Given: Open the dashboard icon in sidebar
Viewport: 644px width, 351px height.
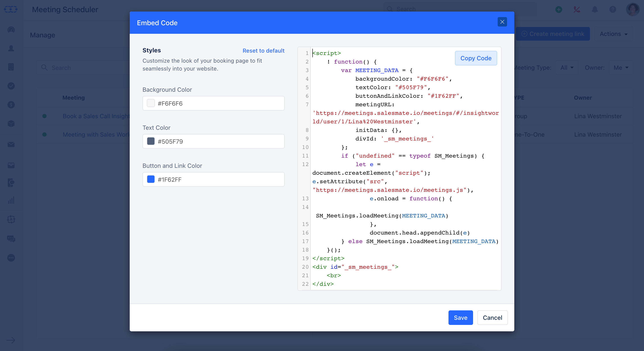Looking at the screenshot, I should [x=11, y=29].
